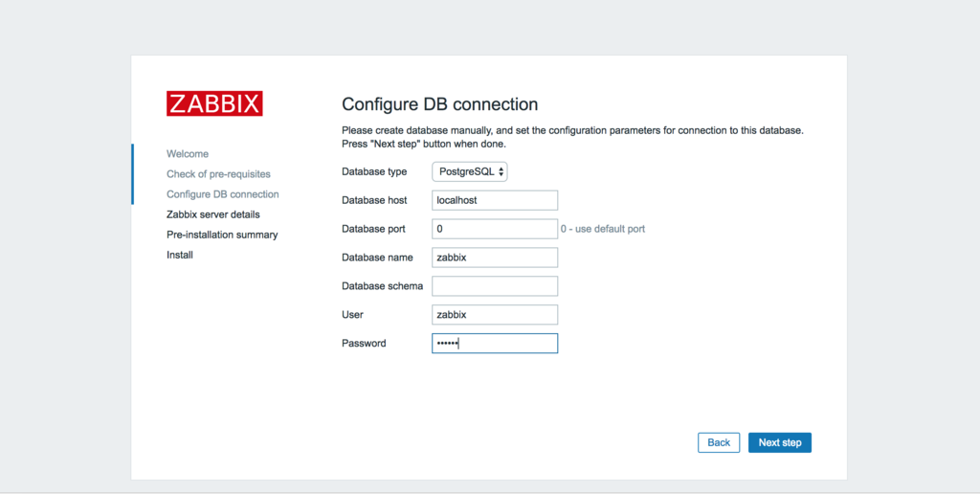Click the Password field

click(x=495, y=344)
